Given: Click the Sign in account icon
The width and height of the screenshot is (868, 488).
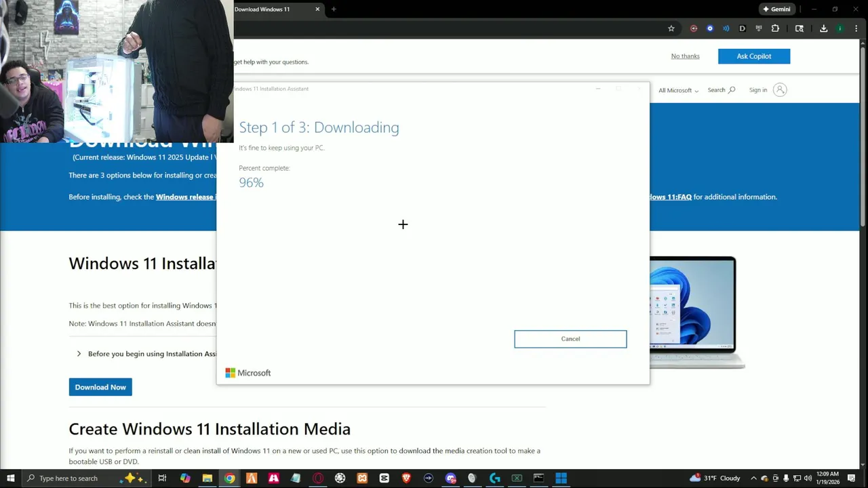Looking at the screenshot, I should 780,89.
